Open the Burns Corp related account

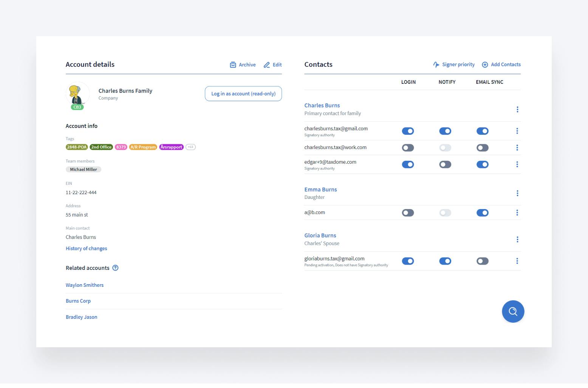pyautogui.click(x=78, y=301)
